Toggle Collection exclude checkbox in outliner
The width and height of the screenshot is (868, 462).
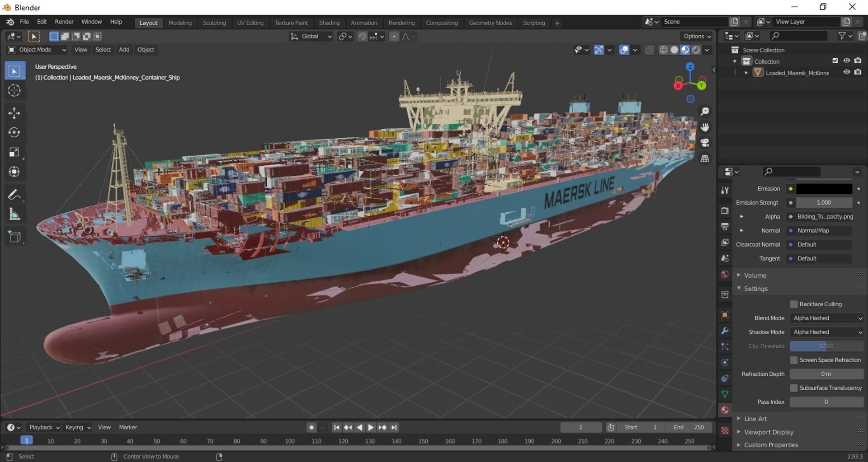tap(835, 61)
